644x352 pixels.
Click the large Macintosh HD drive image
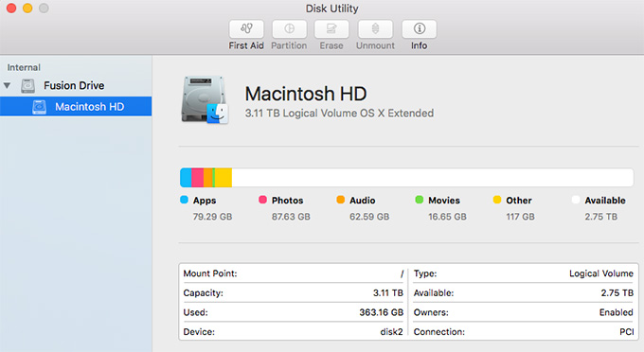tap(205, 99)
